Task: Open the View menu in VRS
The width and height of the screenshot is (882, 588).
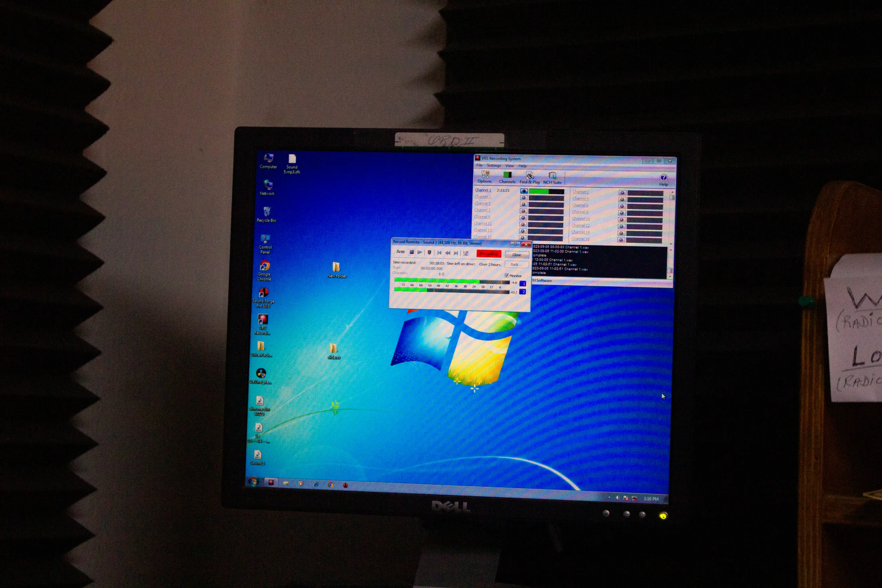Action: pyautogui.click(x=509, y=166)
